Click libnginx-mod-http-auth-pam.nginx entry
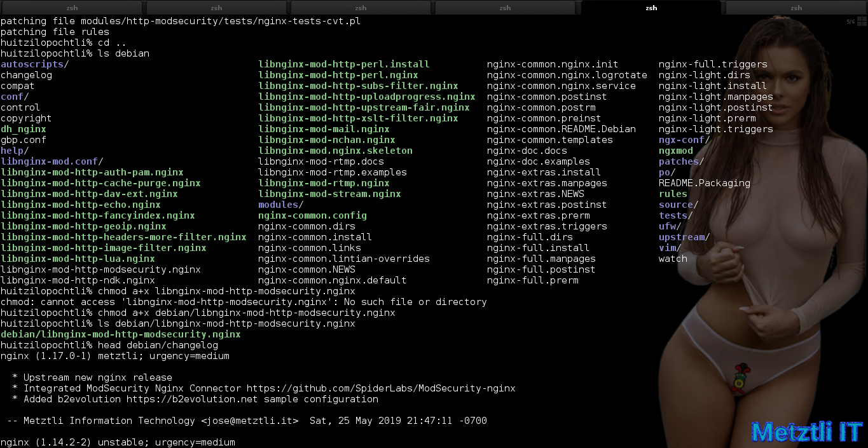Screen dimensions: 868x448 click(92, 172)
